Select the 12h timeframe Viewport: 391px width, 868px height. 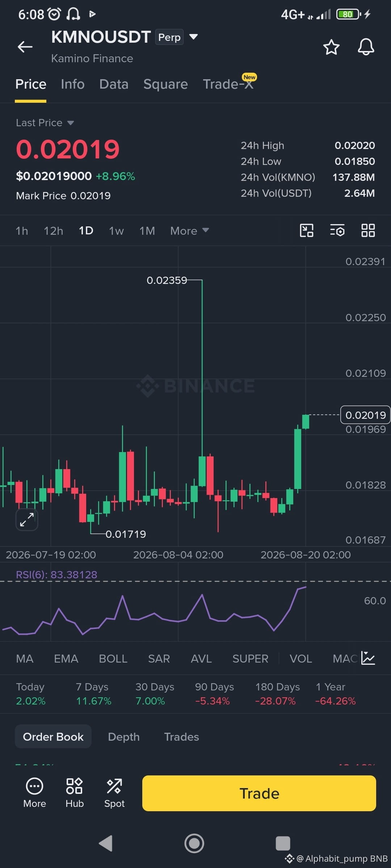53,231
